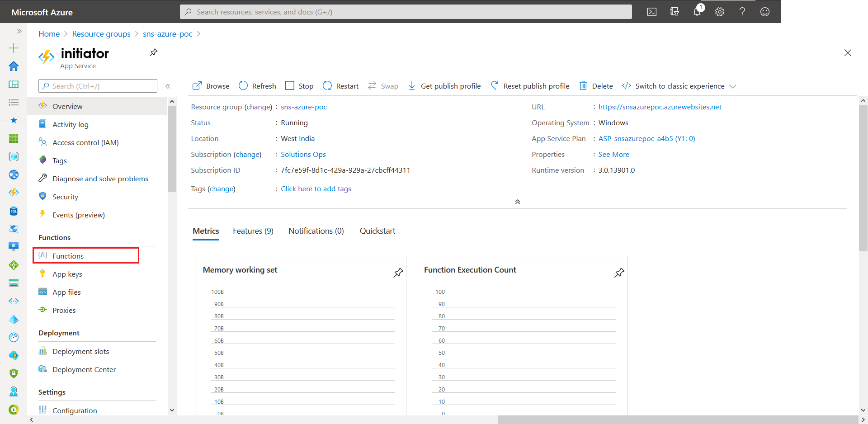Click the Browse toolbar button
868x424 pixels.
coord(211,86)
